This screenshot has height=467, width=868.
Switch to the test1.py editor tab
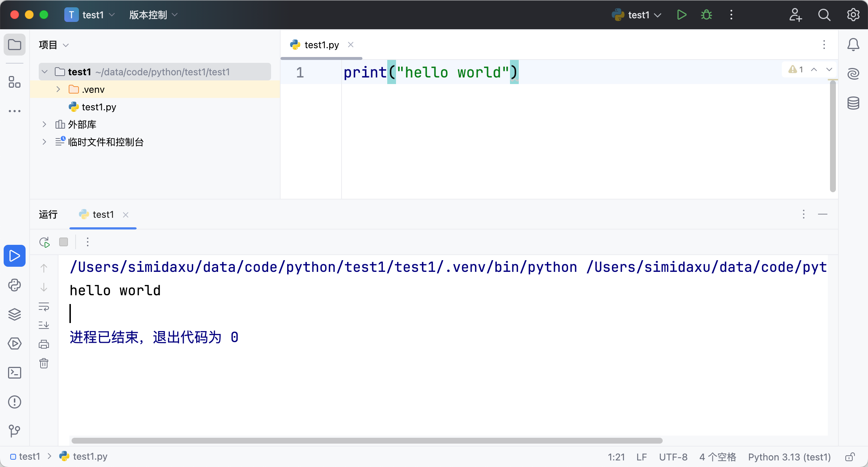(x=321, y=45)
